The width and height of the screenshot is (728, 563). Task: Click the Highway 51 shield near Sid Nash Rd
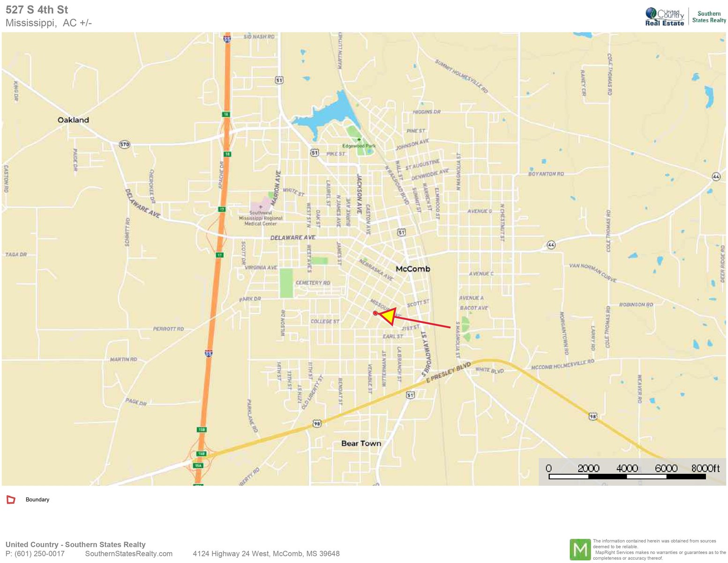click(x=279, y=80)
